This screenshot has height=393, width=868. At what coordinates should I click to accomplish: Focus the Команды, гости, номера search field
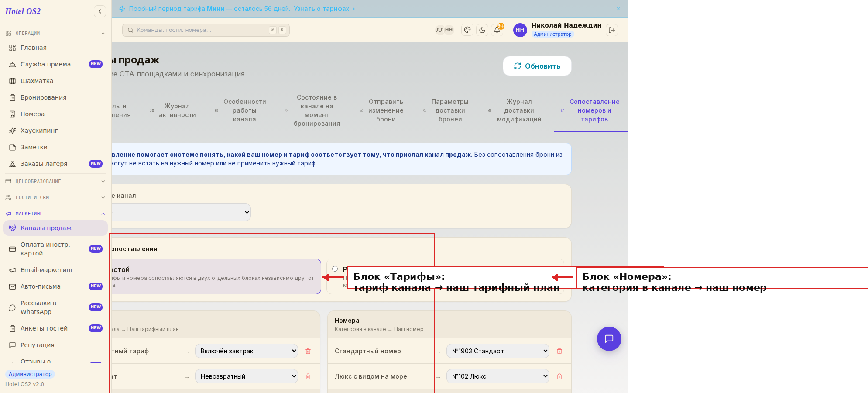pyautogui.click(x=206, y=30)
